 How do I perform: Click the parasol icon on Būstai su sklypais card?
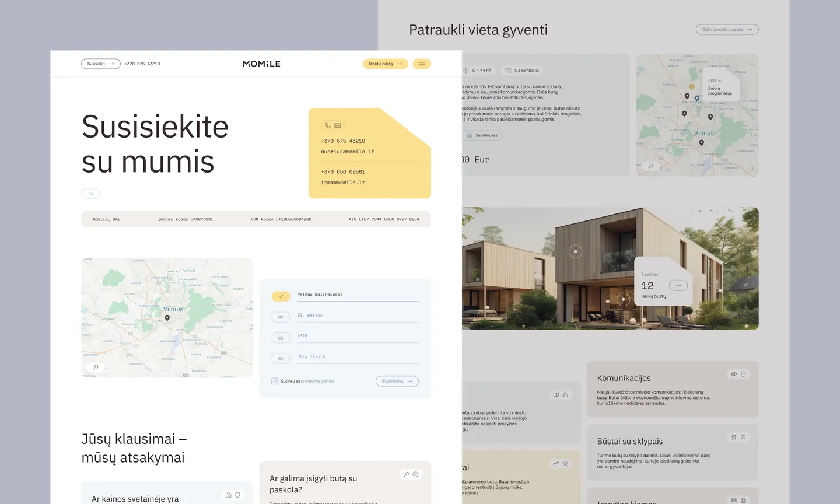pyautogui.click(x=743, y=437)
